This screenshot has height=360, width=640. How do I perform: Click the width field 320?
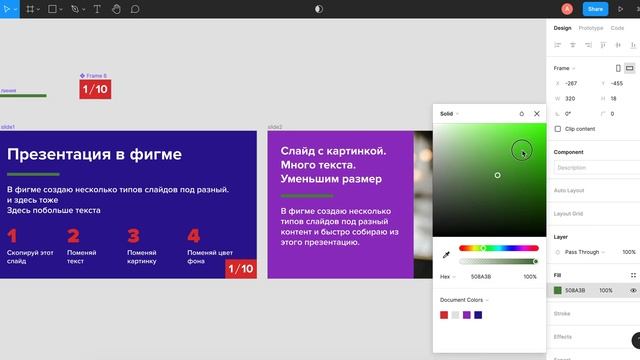click(x=570, y=99)
